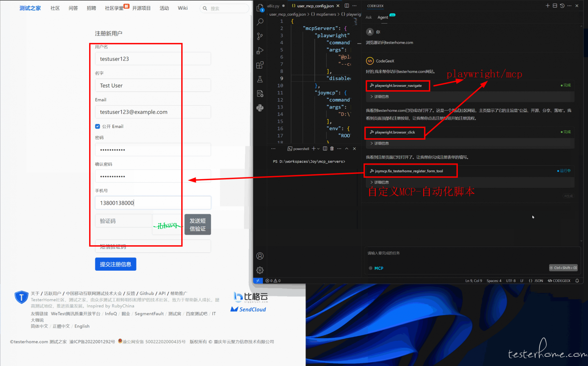Open 开源项目 on TesterHome navbar

click(141, 8)
